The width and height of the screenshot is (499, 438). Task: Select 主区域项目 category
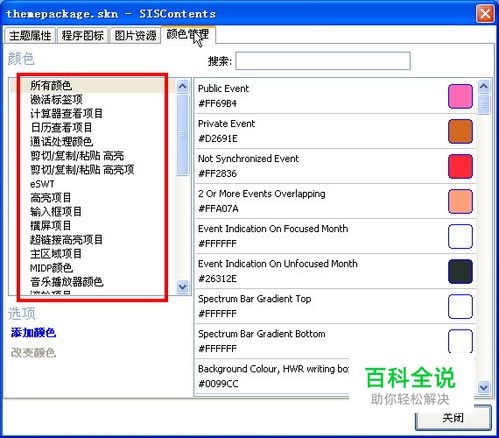click(56, 254)
